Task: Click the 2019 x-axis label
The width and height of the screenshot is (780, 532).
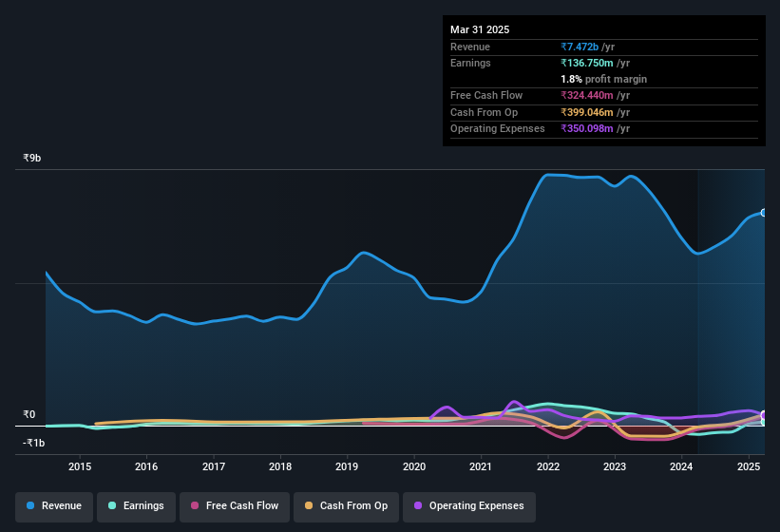Action: pyautogui.click(x=347, y=466)
